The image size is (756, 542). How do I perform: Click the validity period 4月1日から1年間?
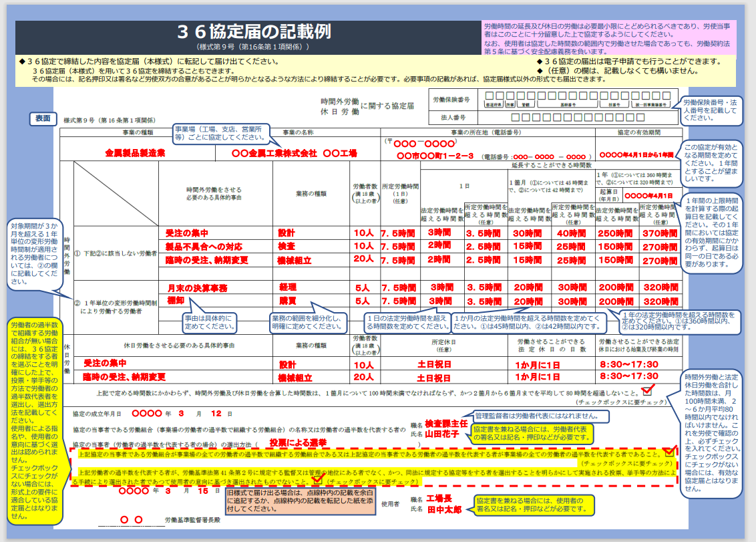pyautogui.click(x=636, y=155)
